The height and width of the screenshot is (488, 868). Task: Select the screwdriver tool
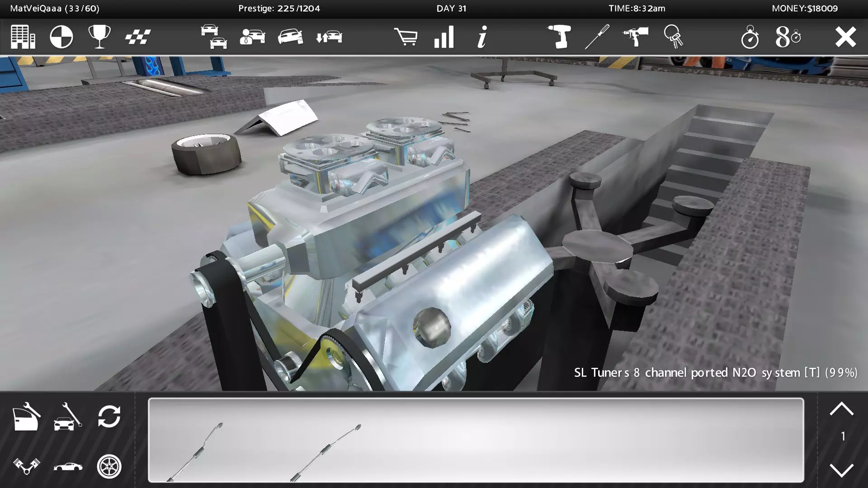pyautogui.click(x=597, y=37)
